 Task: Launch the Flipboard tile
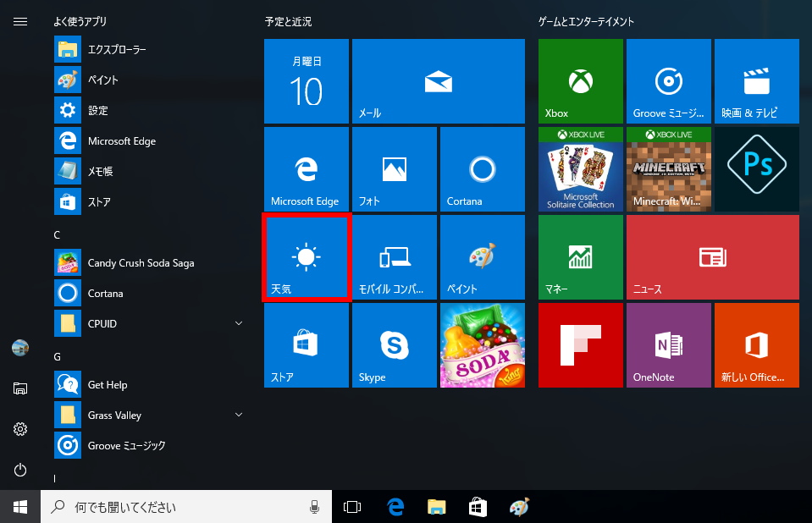tap(581, 345)
